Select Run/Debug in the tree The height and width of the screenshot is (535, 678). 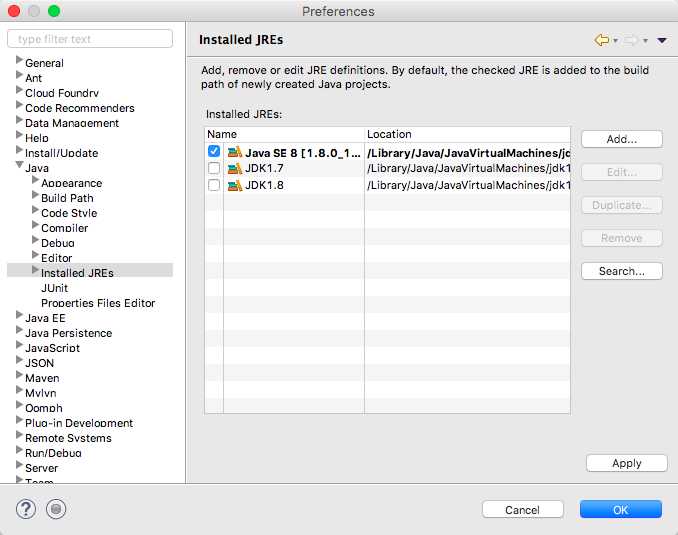(53, 453)
